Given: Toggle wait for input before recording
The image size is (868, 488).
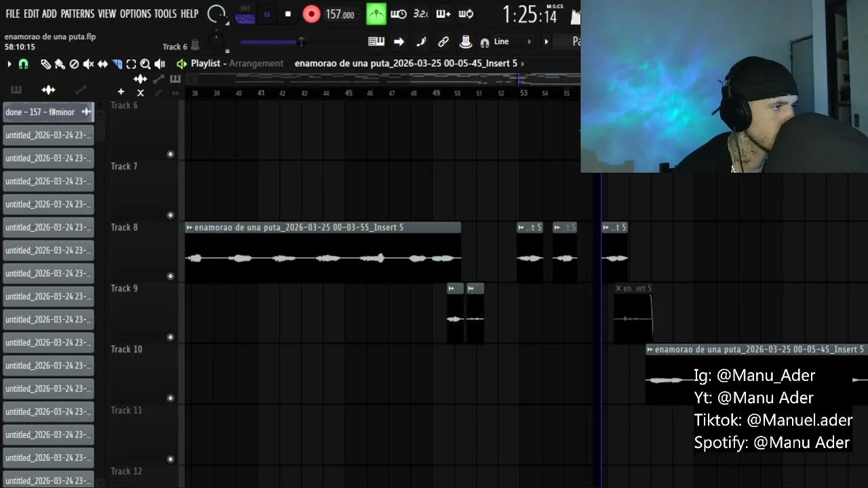Looking at the screenshot, I should (399, 14).
